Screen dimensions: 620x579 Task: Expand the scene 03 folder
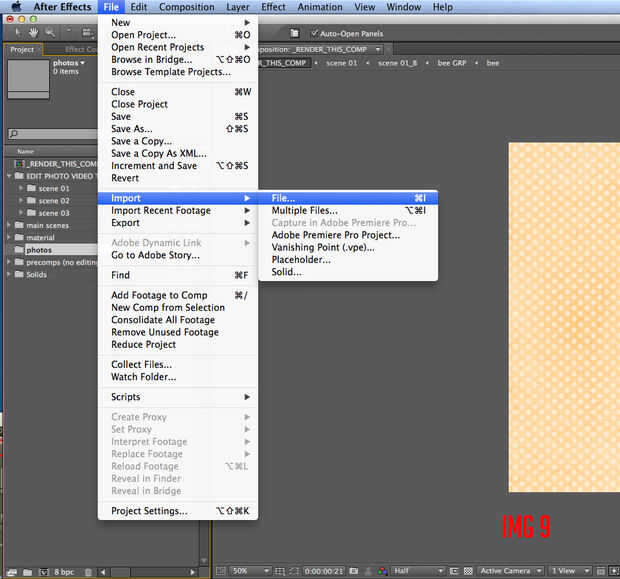click(x=21, y=213)
